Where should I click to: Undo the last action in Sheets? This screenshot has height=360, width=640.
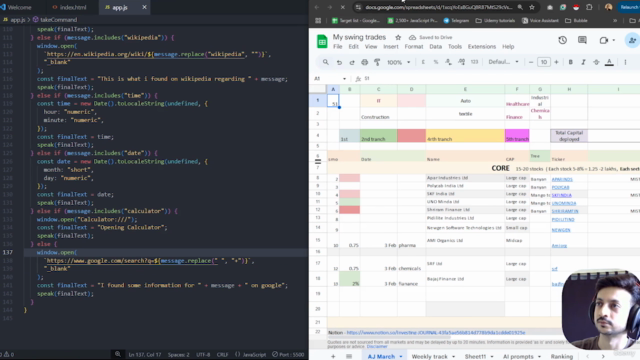pos(339,62)
